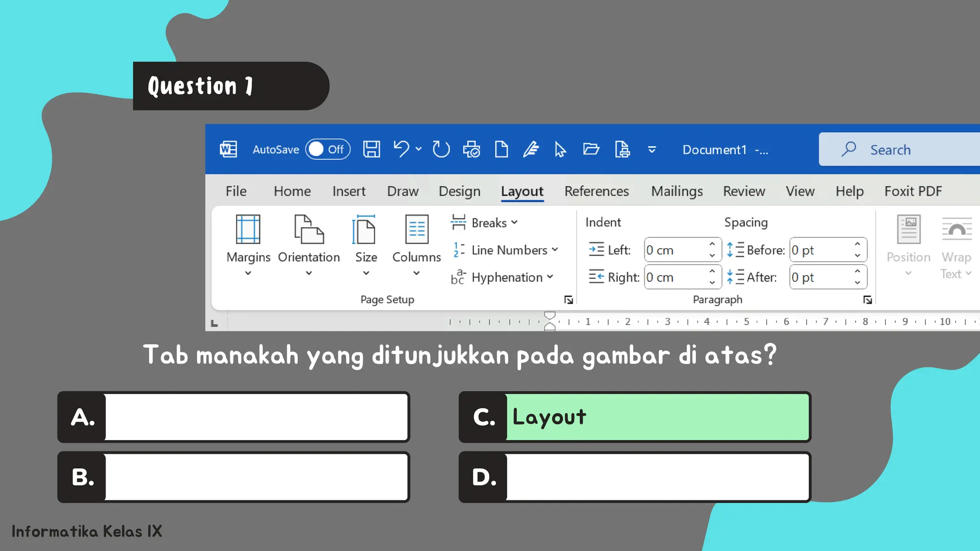980x551 pixels.
Task: Open the Help tab
Action: click(x=849, y=191)
